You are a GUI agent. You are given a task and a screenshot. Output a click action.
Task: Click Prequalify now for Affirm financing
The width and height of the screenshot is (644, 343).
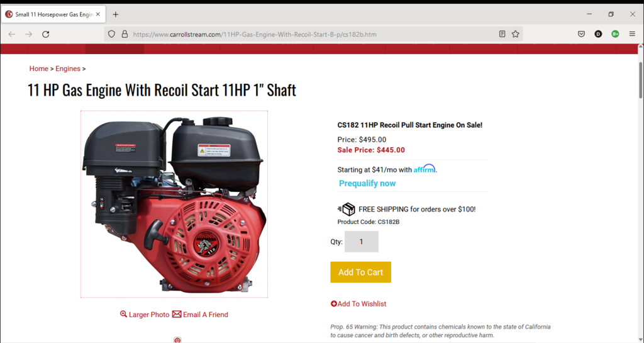367,184
